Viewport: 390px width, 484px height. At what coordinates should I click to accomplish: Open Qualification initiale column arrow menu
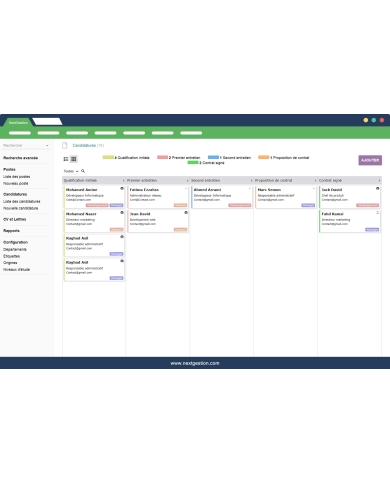[x=123, y=181]
